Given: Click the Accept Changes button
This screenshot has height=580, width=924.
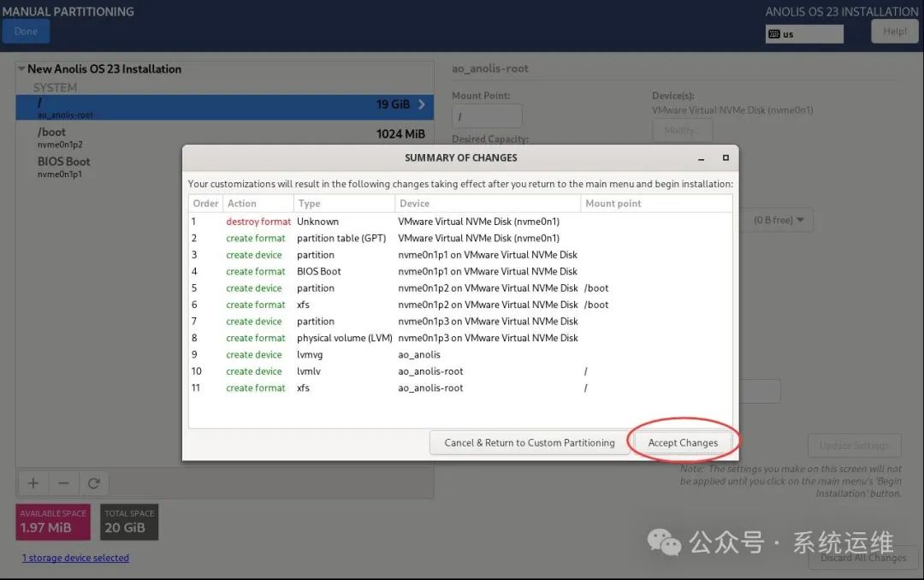Looking at the screenshot, I should point(683,442).
